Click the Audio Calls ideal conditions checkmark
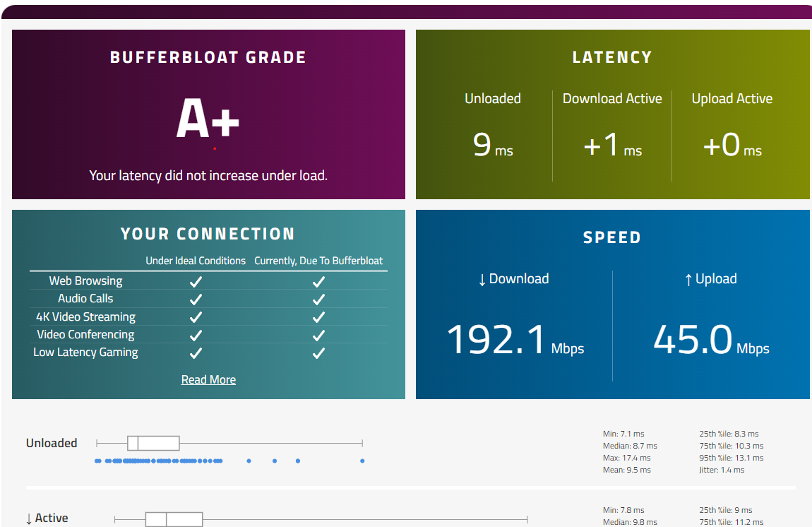The height and width of the screenshot is (527, 812). coord(196,299)
